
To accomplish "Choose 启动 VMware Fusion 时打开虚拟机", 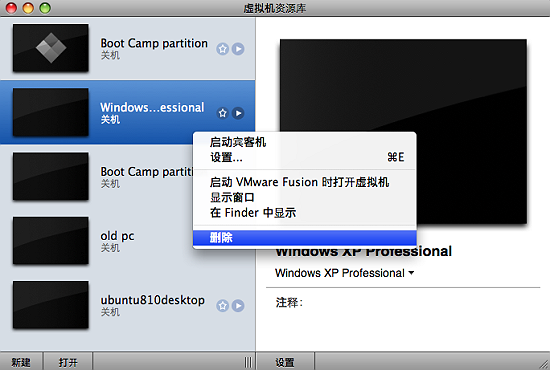I will tap(304, 182).
